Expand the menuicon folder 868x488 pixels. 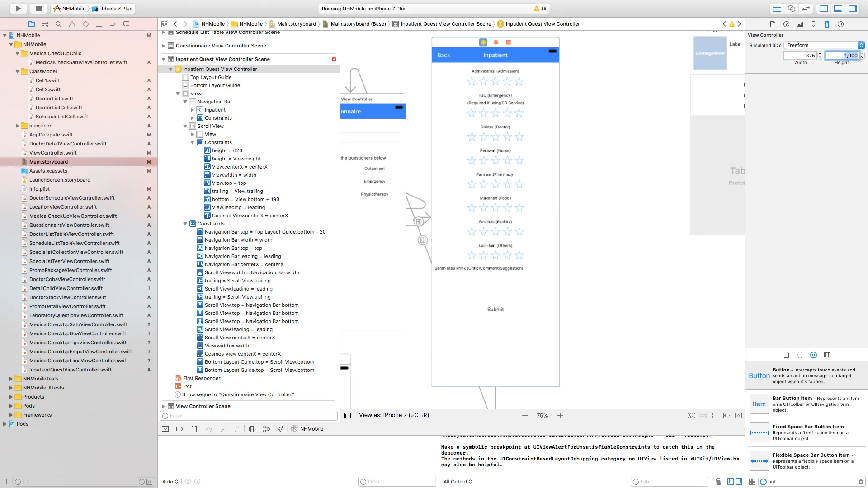point(17,126)
